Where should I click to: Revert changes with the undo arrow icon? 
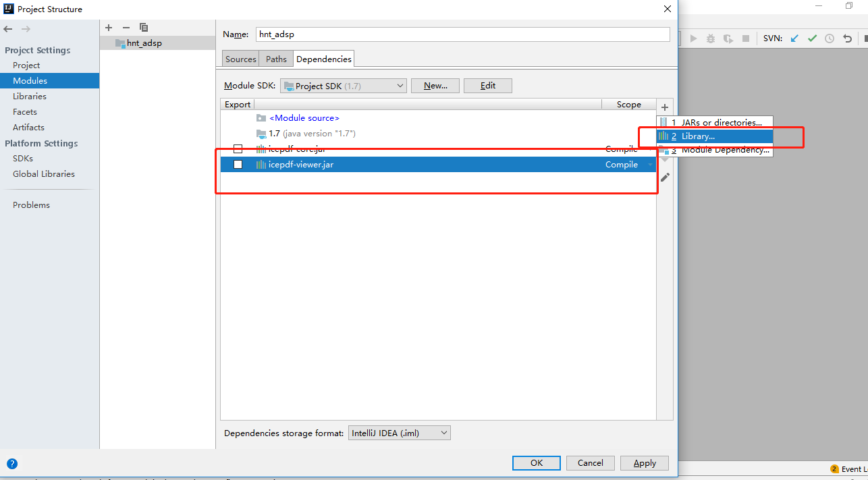click(x=847, y=38)
